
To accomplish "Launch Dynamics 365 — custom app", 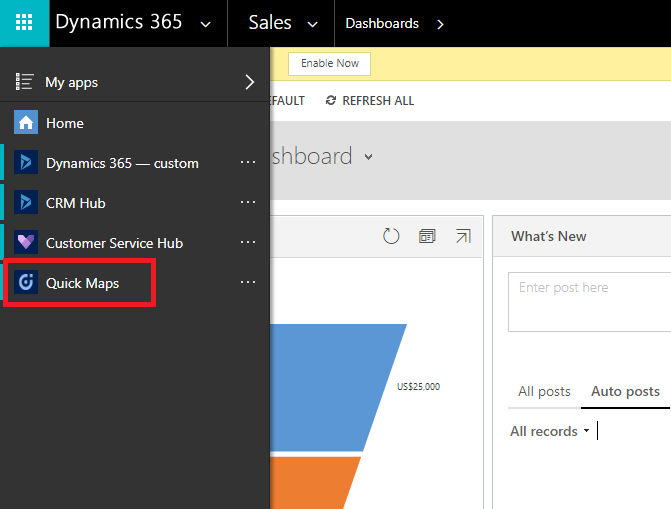I will point(122,163).
